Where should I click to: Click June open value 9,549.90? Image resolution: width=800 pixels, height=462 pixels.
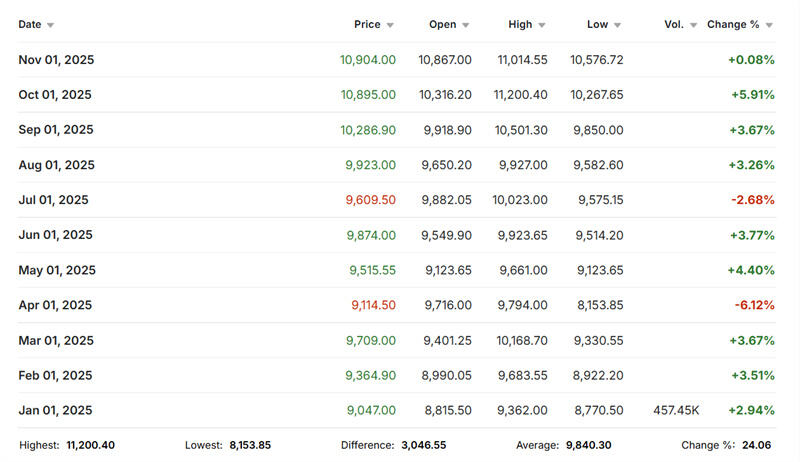[445, 235]
